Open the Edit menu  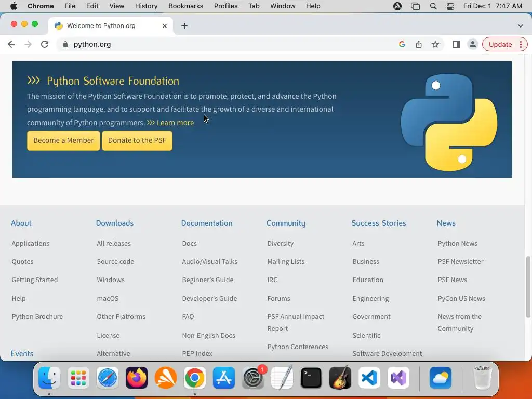(92, 6)
